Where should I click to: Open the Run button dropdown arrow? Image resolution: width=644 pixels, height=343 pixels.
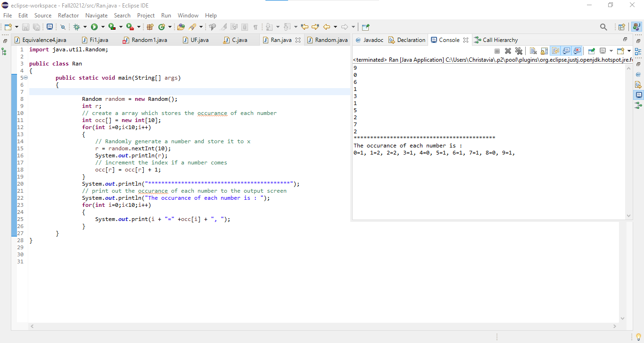tap(103, 27)
